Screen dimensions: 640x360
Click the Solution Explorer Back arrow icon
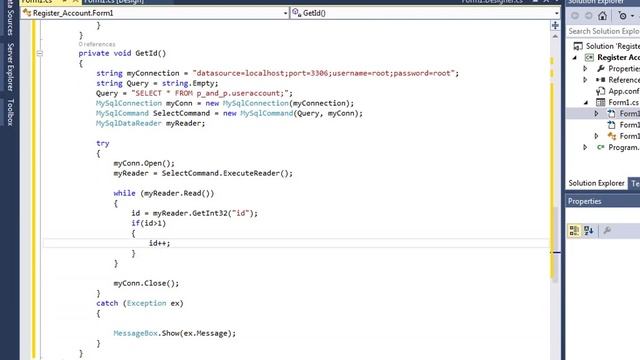575,16
